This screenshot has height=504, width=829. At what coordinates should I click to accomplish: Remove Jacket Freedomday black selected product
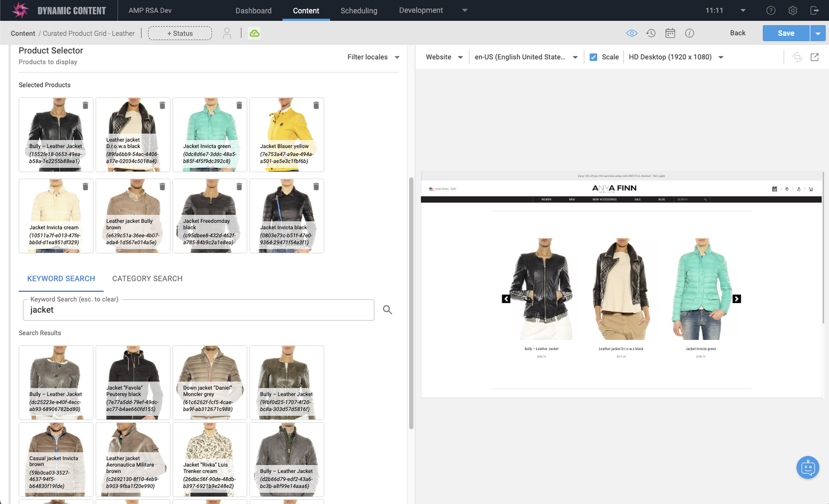click(239, 187)
